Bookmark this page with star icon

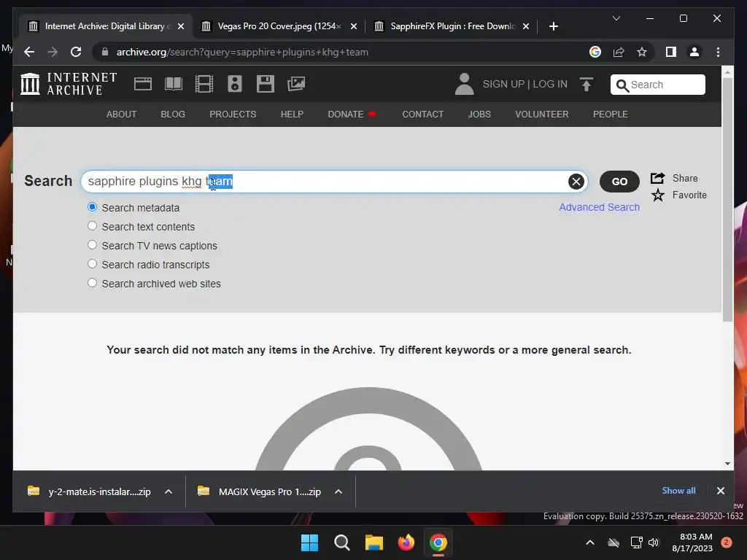[642, 52]
